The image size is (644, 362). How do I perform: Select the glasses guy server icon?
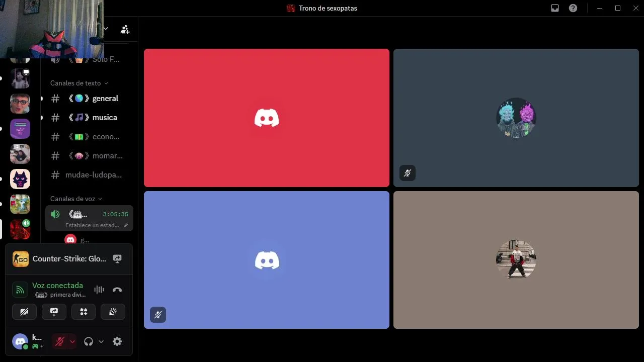click(20, 104)
